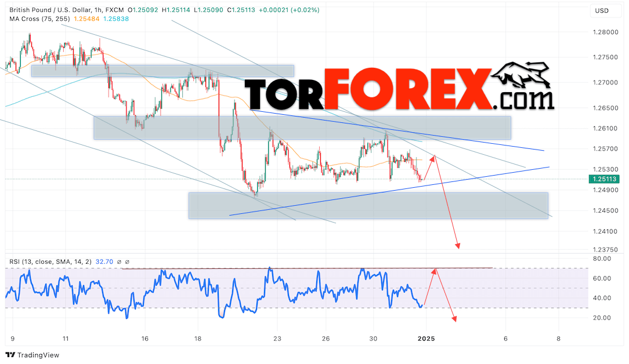Click the 1.25300 price axis label
The image size is (629, 364).
click(x=605, y=170)
